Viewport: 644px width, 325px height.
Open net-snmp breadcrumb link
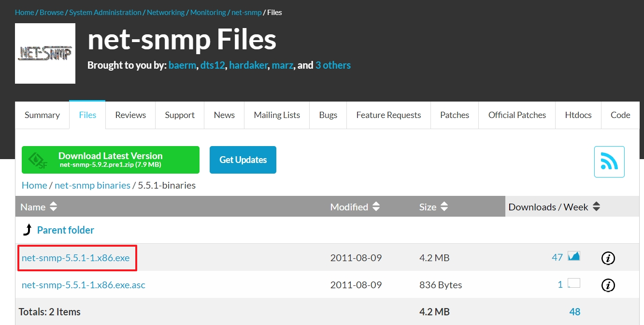click(246, 12)
